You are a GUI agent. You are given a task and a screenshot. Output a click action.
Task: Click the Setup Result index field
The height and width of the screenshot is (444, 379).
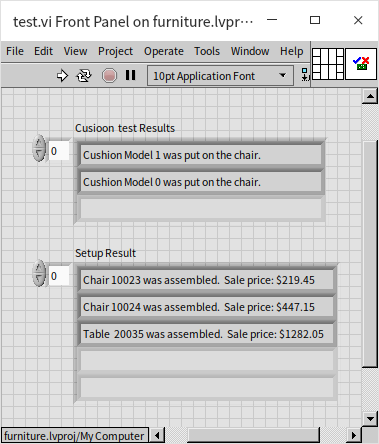[x=59, y=276]
